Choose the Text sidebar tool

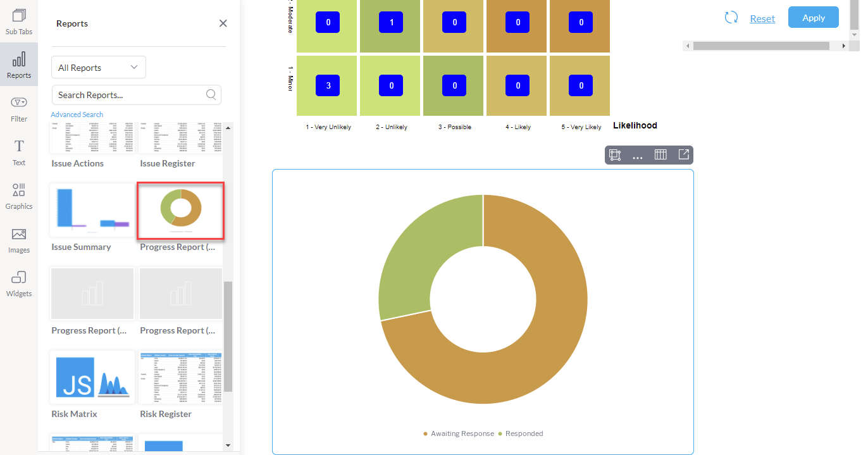click(19, 152)
